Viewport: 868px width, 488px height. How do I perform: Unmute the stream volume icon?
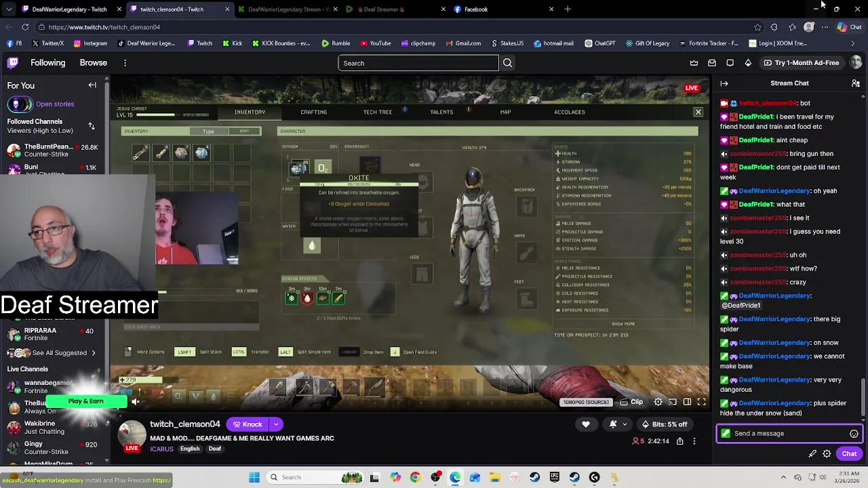point(136,402)
